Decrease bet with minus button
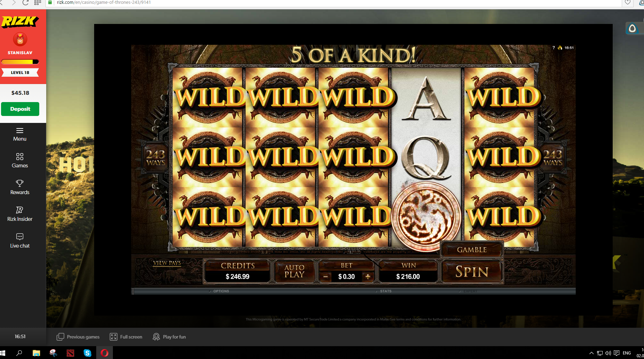The height and width of the screenshot is (359, 644). pos(325,277)
